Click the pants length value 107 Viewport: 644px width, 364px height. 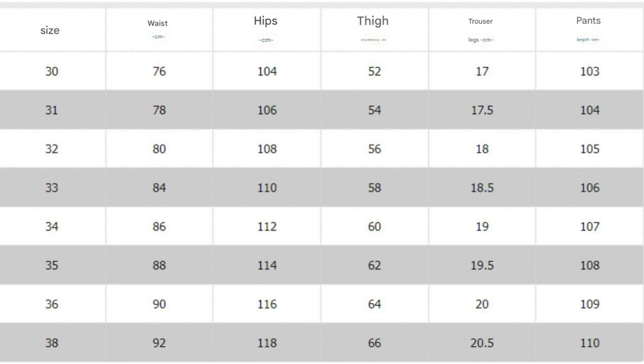pos(590,227)
